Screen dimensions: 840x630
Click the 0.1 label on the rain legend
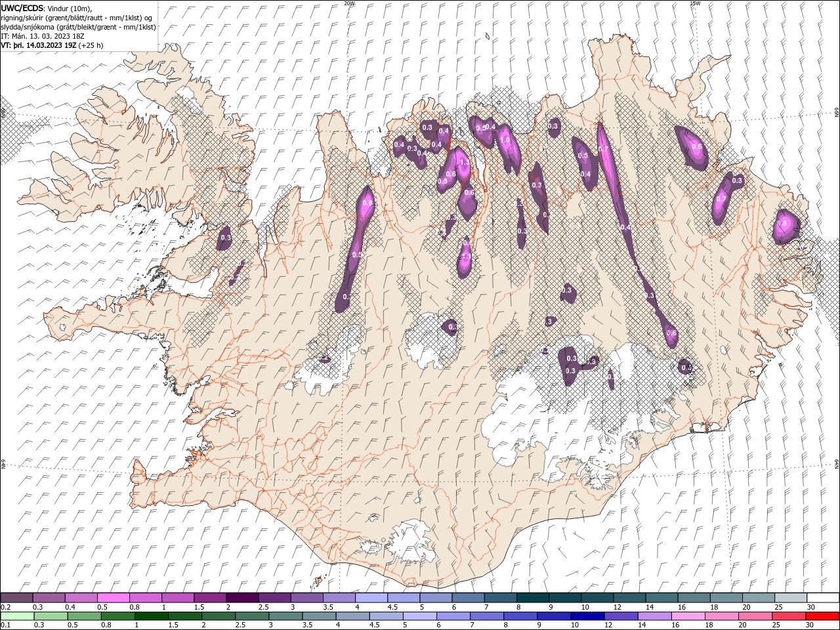pyautogui.click(x=6, y=625)
